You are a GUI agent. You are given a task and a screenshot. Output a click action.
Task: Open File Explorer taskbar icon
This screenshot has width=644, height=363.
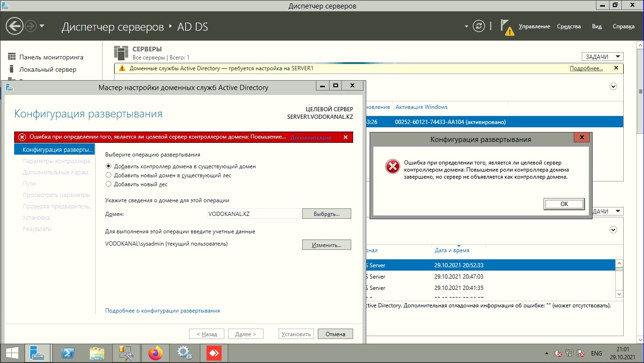(x=97, y=353)
